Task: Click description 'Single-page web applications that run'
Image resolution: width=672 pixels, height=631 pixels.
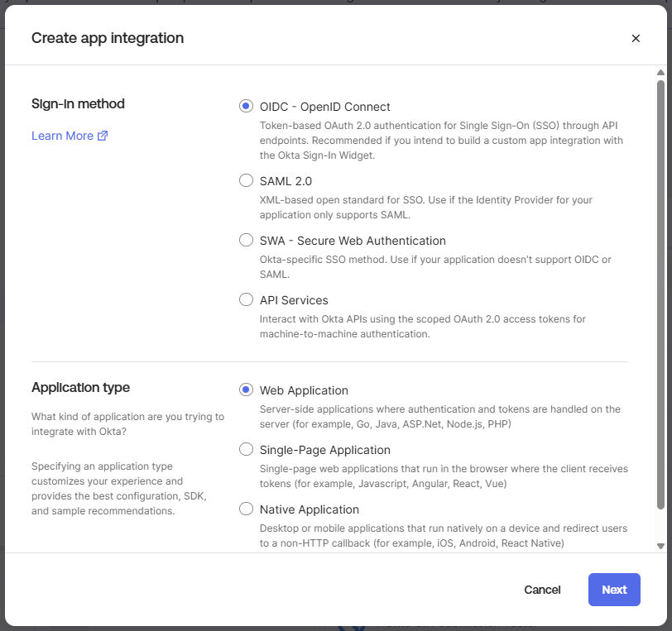Action: 444,476
